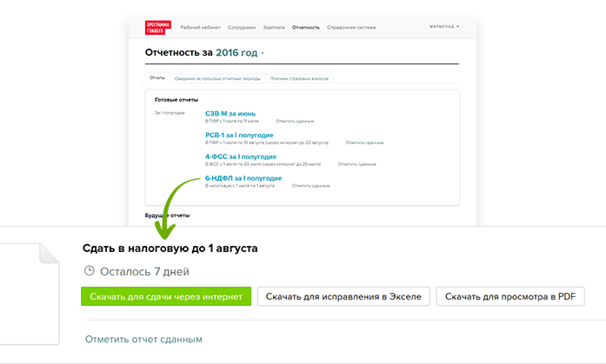This screenshot has height=364, width=606.
Task: Switch to the Отчеты tab
Action: [x=157, y=78]
